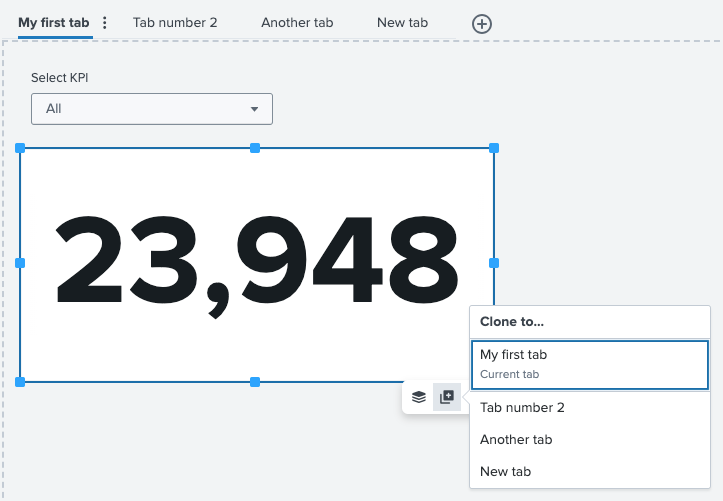This screenshot has height=501, width=723.
Task: Select the My first tab tab
Action: (x=53, y=23)
